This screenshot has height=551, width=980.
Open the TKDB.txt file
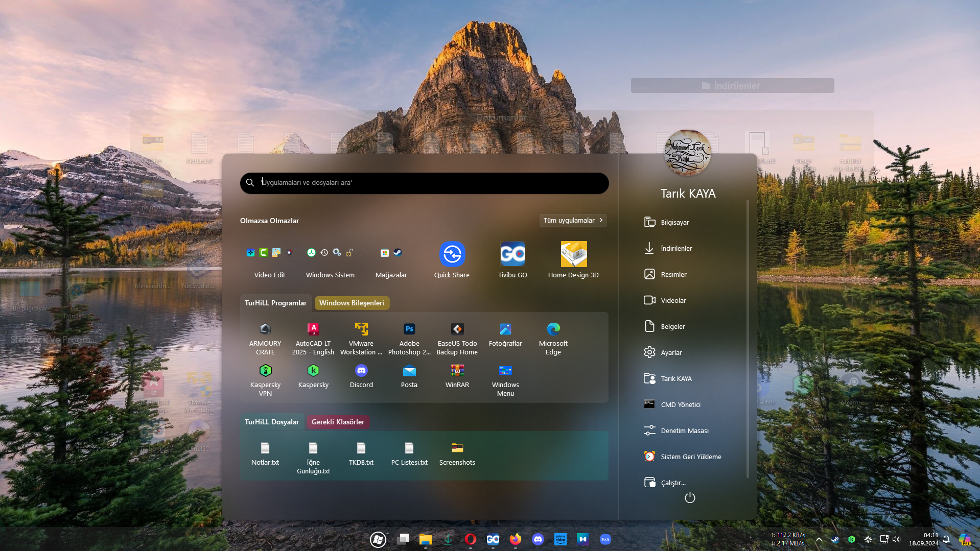point(361,453)
